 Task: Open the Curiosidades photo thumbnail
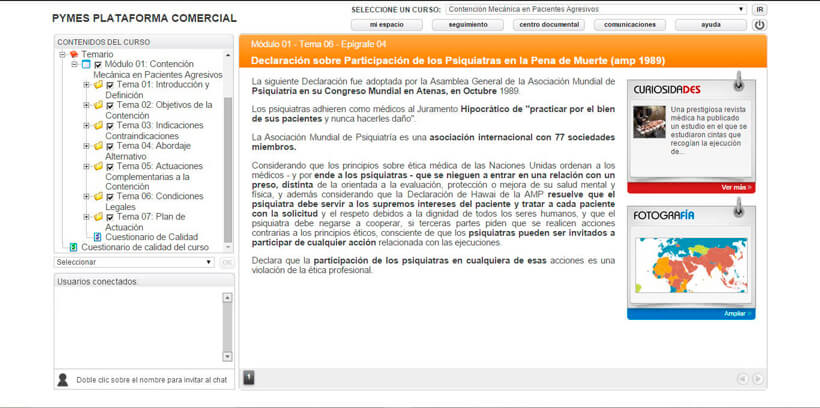(649, 122)
